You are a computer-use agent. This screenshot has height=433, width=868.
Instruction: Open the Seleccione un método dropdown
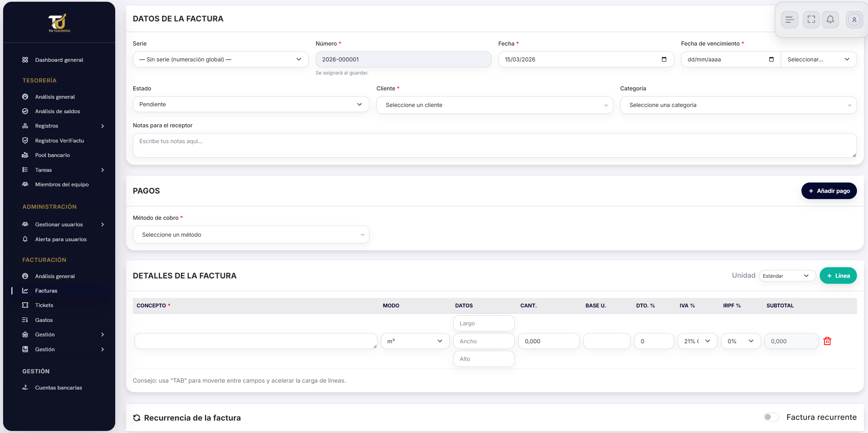(251, 235)
